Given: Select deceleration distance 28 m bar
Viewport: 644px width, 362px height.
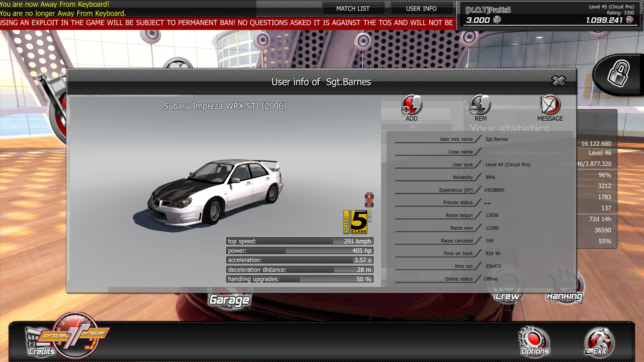Looking at the screenshot, I should [x=300, y=269].
